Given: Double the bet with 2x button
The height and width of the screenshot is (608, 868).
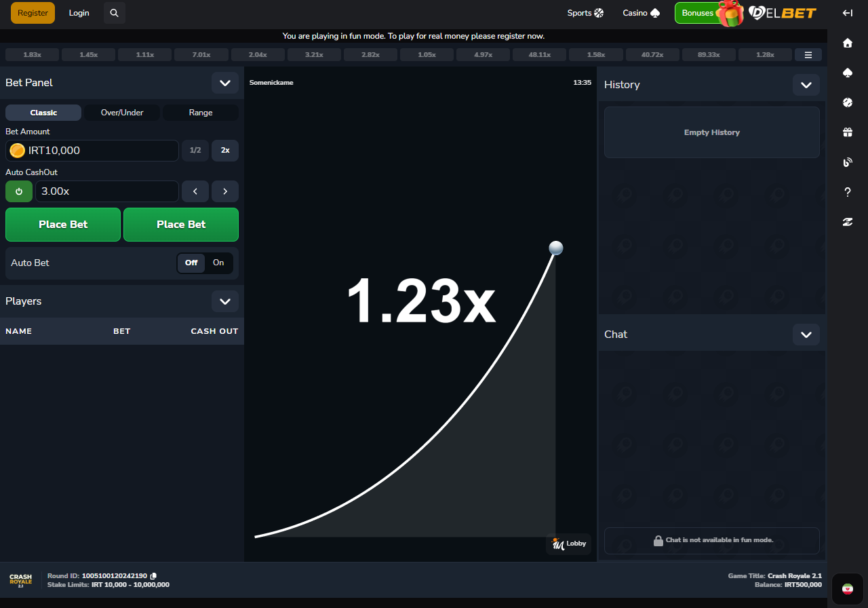Looking at the screenshot, I should click(x=225, y=151).
